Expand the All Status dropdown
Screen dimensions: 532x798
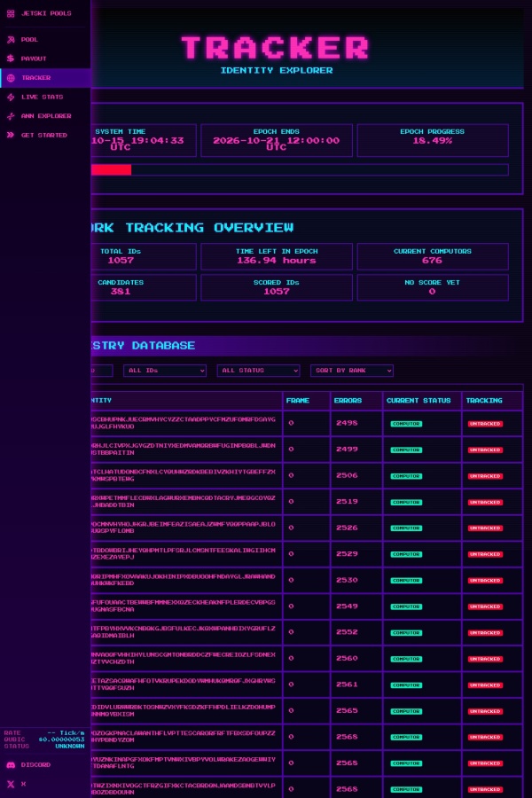point(258,371)
